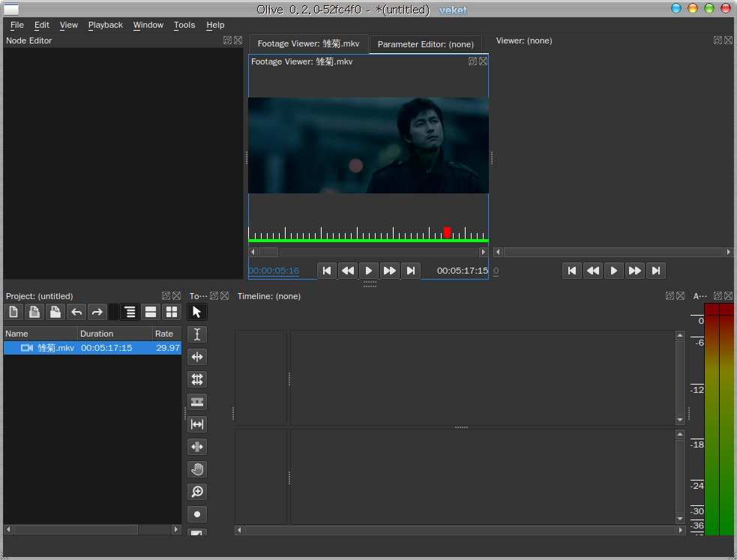Float the Timeline panel

(x=670, y=296)
